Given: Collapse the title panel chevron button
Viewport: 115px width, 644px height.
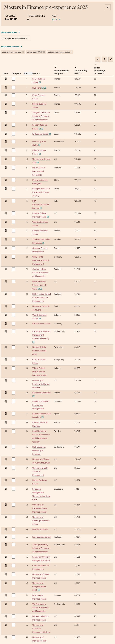Looking at the screenshot, I should (108, 7).
